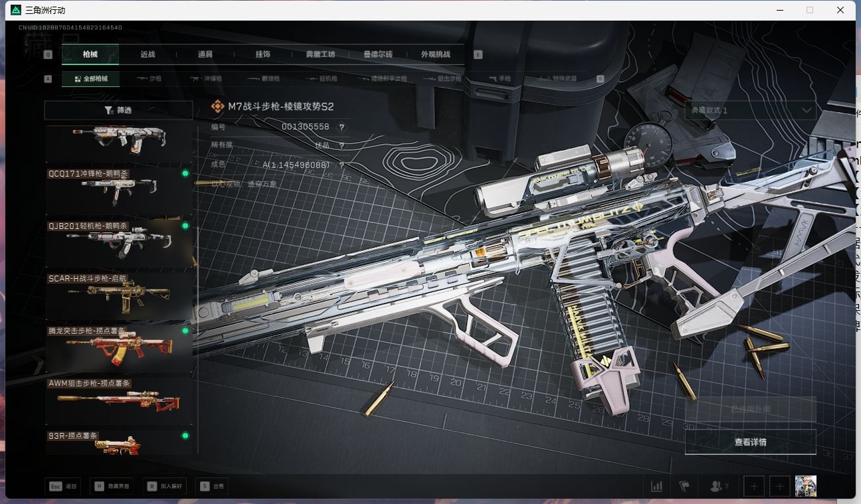
Task: Expand the 筛选 filter panel
Action: pos(118,109)
